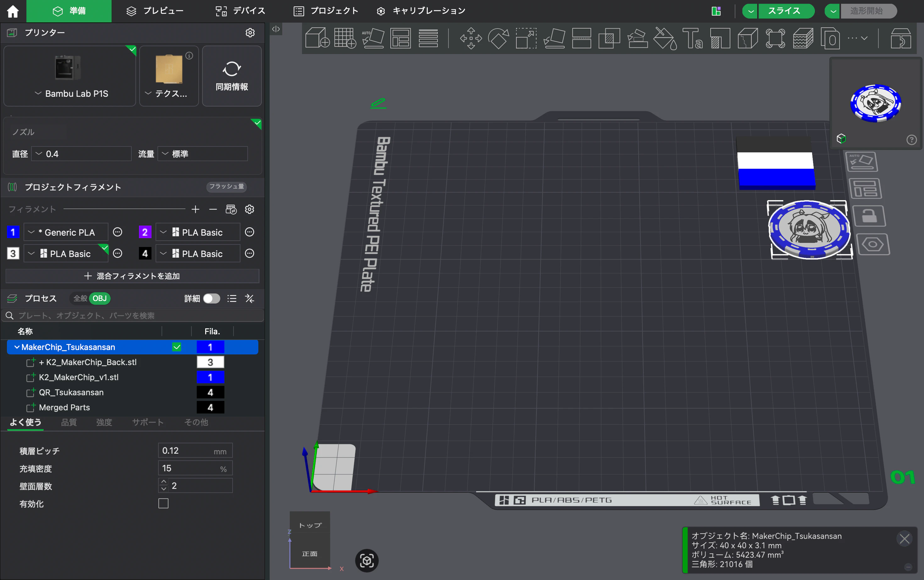924x580 pixels.
Task: Collapse the MakerChip_Tsukasansan tree item
Action: click(x=16, y=347)
